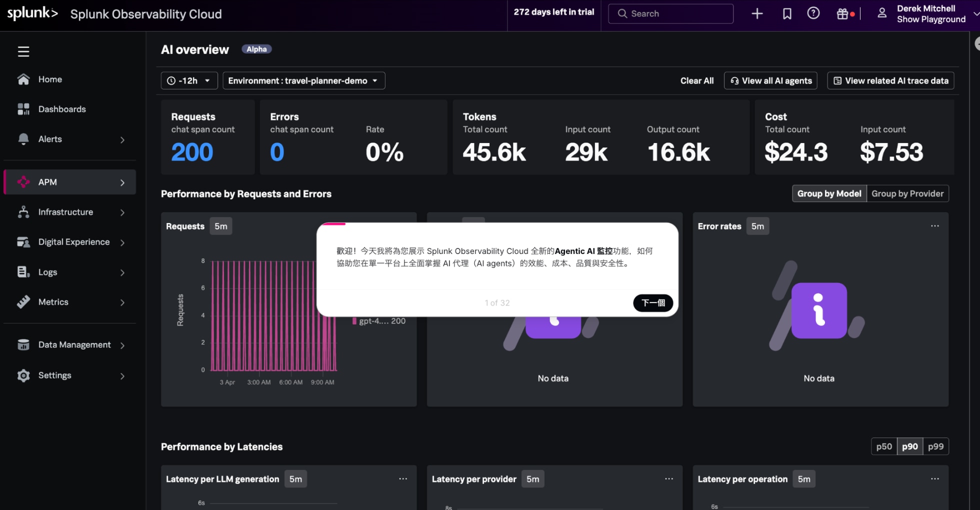980x510 pixels.
Task: Click the user profile icon
Action: (x=882, y=13)
